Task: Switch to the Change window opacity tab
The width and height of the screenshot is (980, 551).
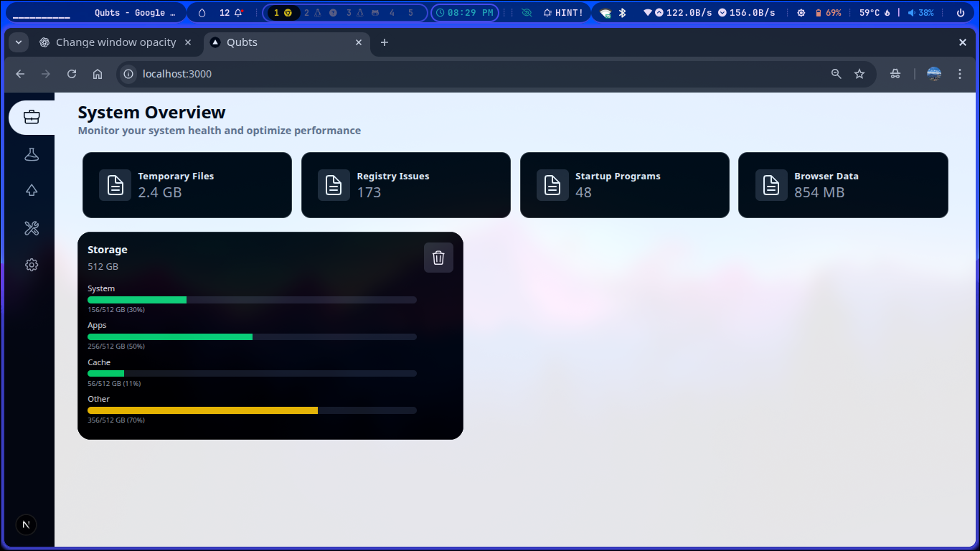Action: tap(116, 42)
